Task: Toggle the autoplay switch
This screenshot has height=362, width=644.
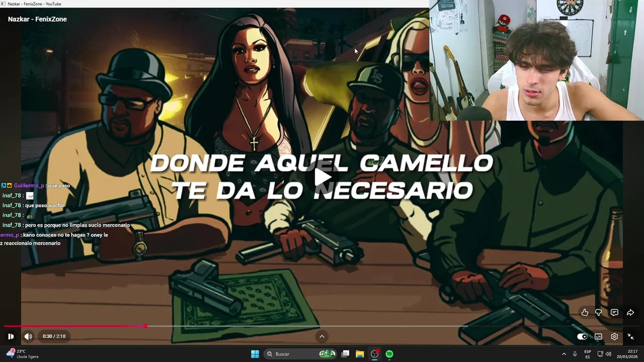Action: (582, 336)
